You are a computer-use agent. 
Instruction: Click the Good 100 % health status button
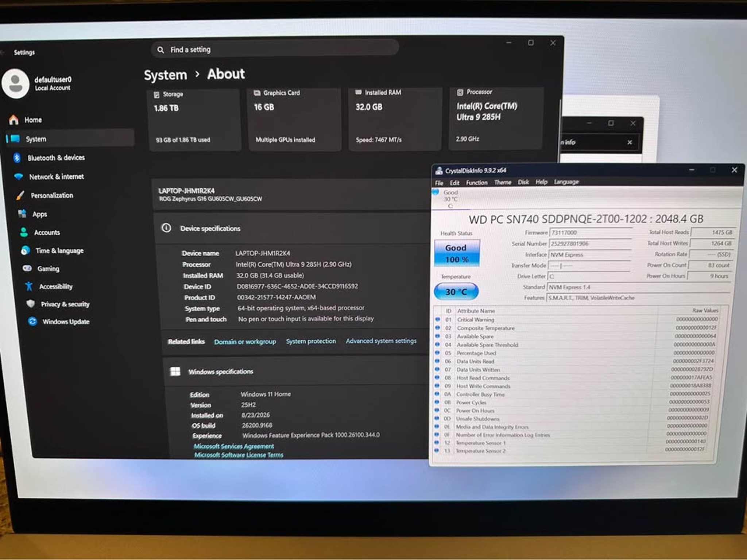pos(457,253)
